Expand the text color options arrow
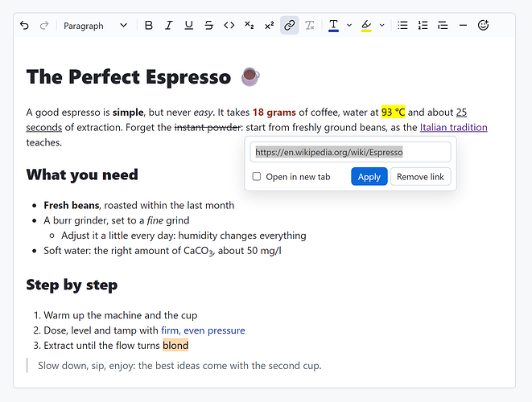The width and height of the screenshot is (532, 402). [349, 26]
